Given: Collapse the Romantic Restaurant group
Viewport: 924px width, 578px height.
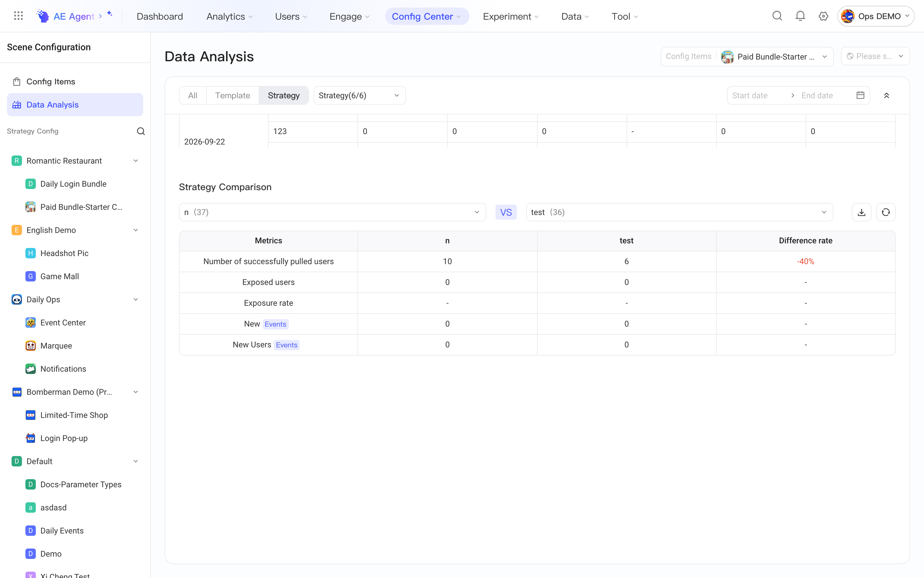Looking at the screenshot, I should [135, 161].
